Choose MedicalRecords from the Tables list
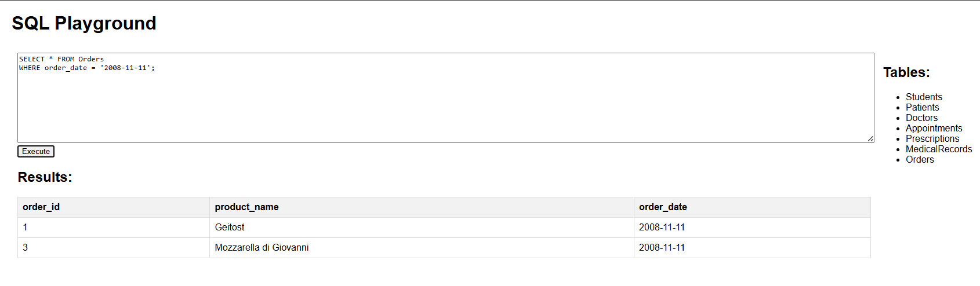 [x=939, y=149]
